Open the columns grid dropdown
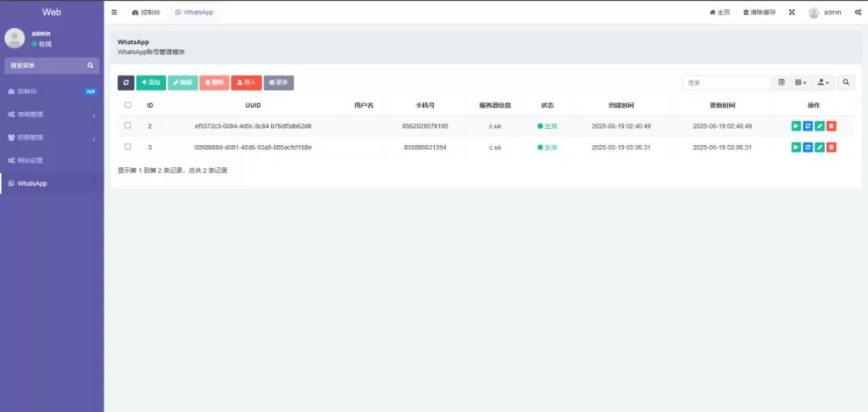 point(801,82)
